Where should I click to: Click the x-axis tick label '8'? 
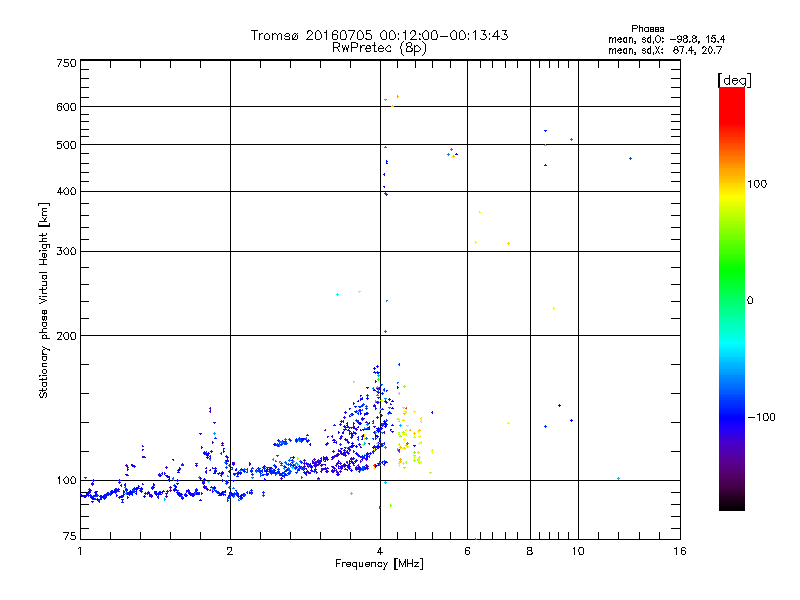tap(530, 551)
